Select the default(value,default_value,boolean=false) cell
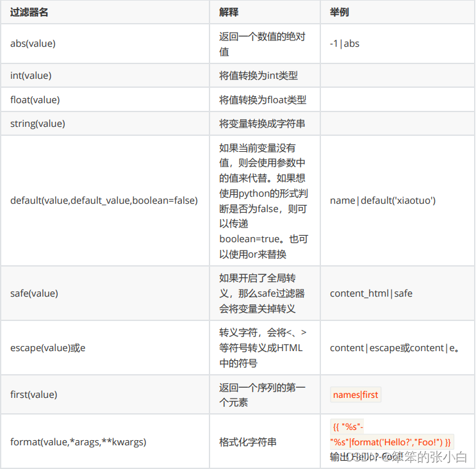This screenshot has height=469, width=476. [x=104, y=201]
